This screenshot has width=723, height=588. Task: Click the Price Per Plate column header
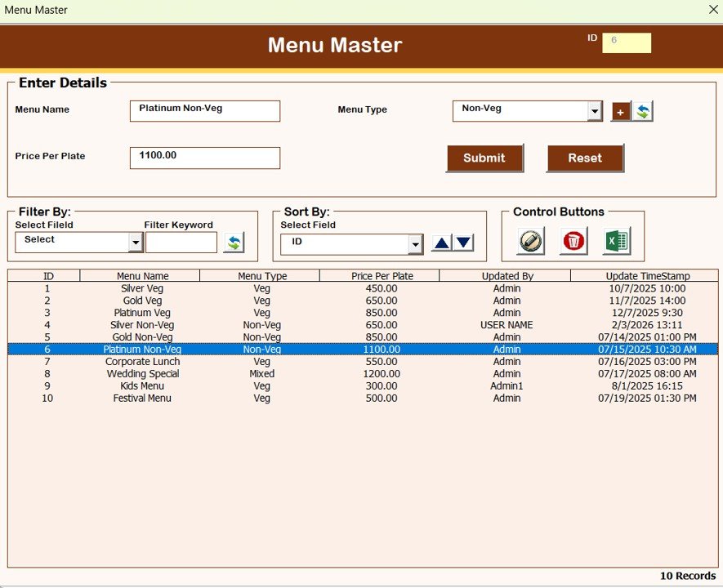click(x=381, y=275)
